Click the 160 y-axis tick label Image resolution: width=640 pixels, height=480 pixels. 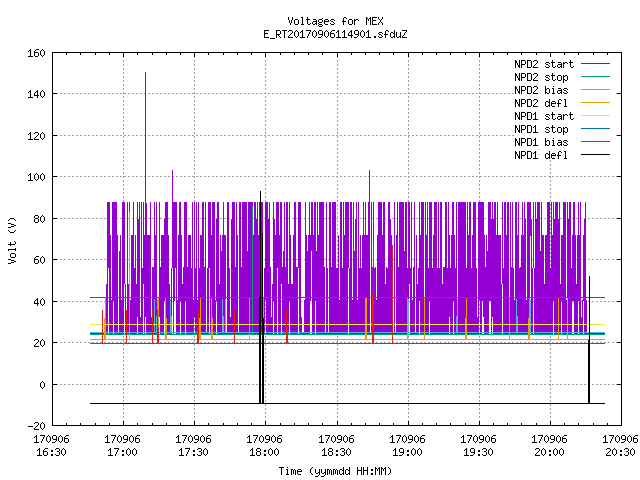(36, 53)
